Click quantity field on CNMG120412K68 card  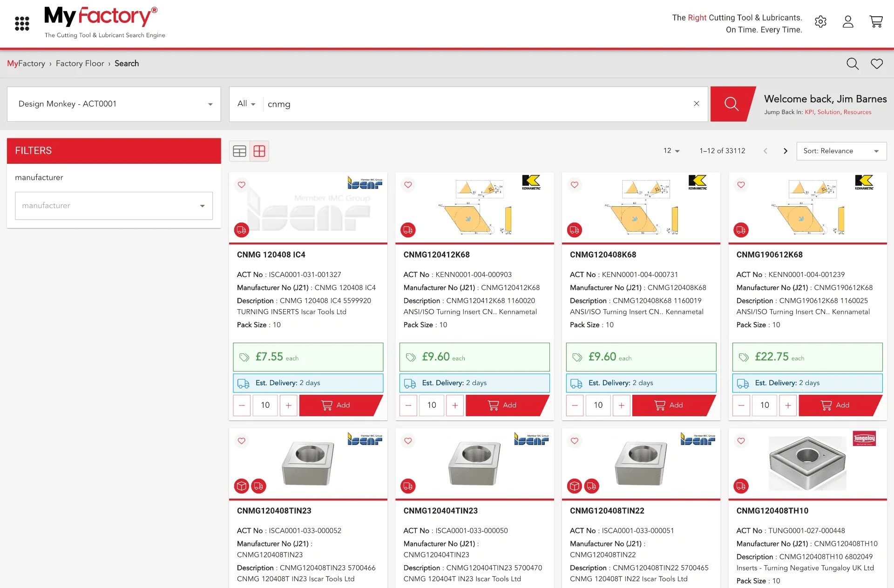(432, 405)
